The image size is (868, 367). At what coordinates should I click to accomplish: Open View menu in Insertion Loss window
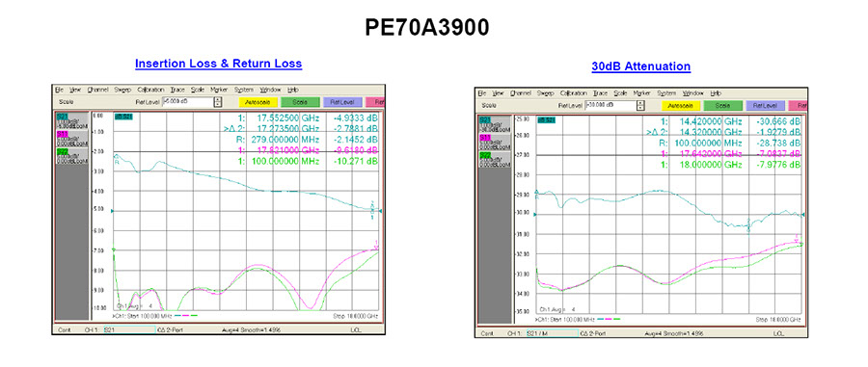point(76,90)
